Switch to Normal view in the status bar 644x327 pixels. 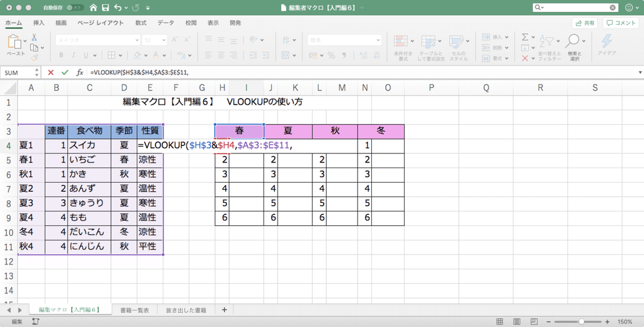tap(500, 321)
